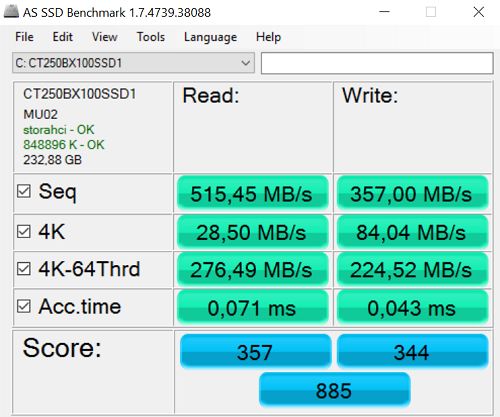Click the total score 885 bar

click(x=334, y=390)
